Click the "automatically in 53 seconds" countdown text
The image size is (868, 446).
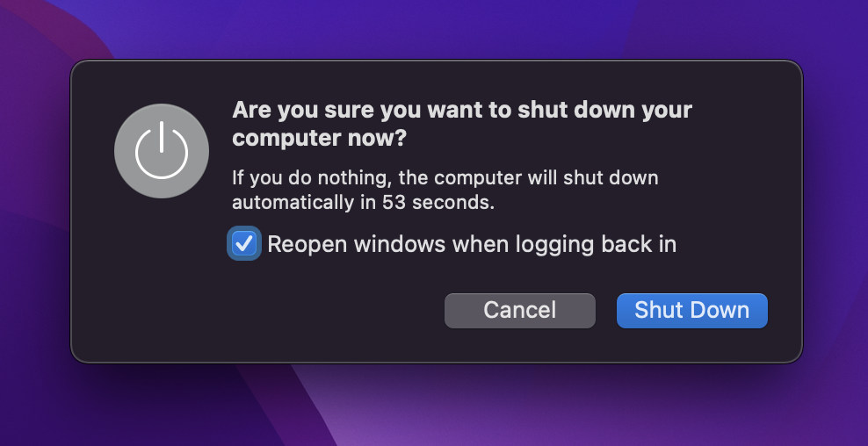364,203
